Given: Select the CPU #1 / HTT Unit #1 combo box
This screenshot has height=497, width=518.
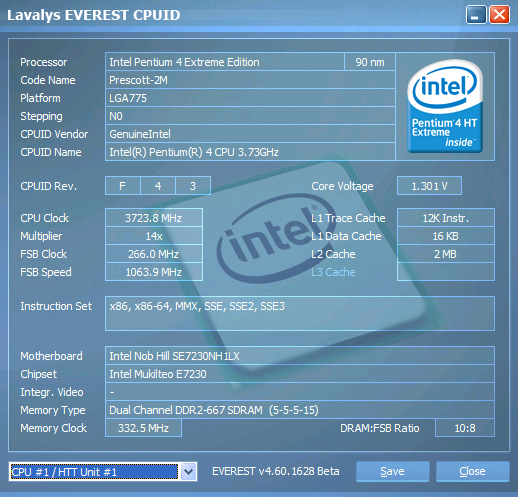Looking at the screenshot, I should pyautogui.click(x=103, y=471).
